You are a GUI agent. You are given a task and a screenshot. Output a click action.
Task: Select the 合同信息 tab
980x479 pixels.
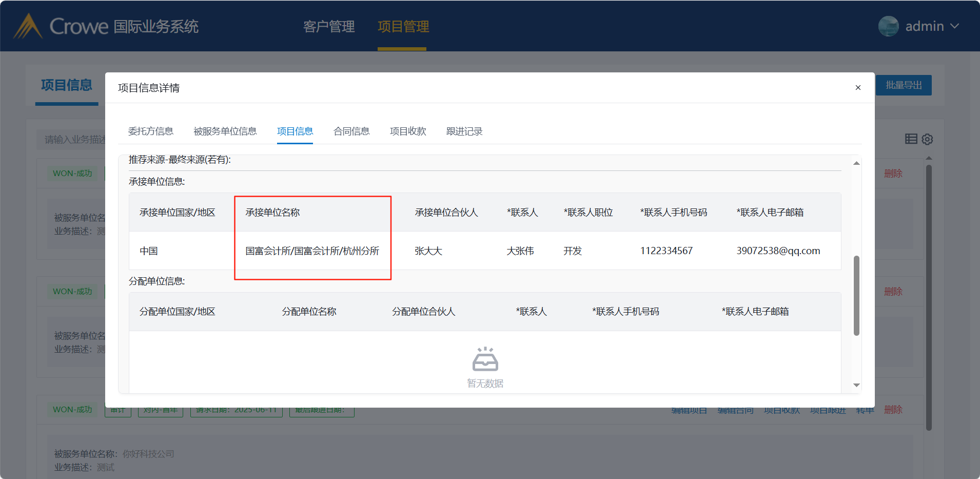[x=351, y=131]
